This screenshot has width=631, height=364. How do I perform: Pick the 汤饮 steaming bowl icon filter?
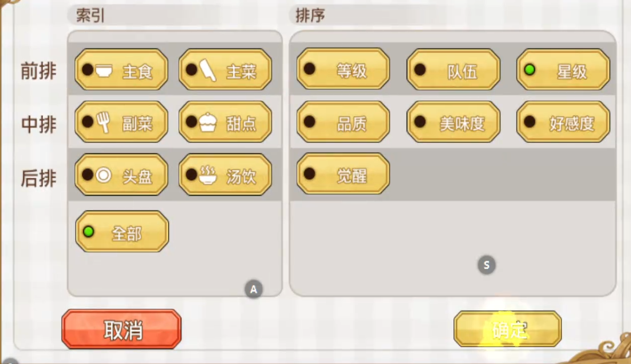pyautogui.click(x=225, y=175)
